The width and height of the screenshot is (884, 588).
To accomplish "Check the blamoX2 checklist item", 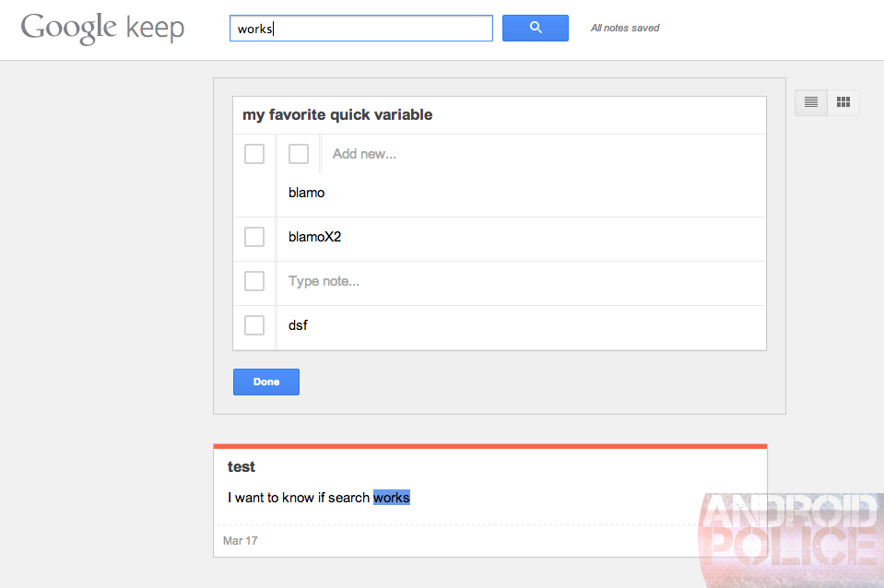I will tap(254, 237).
